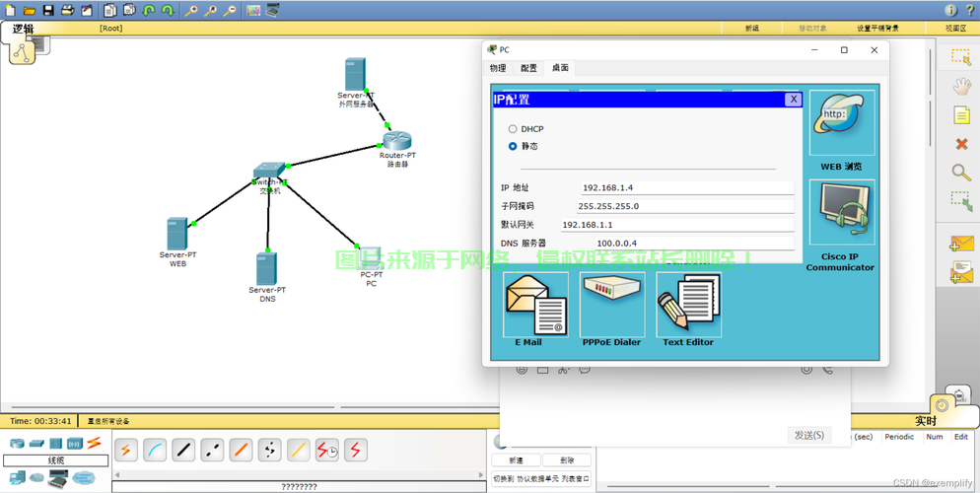Zoom in using the plus magnifier
This screenshot has width=980, height=493.
(191, 10)
